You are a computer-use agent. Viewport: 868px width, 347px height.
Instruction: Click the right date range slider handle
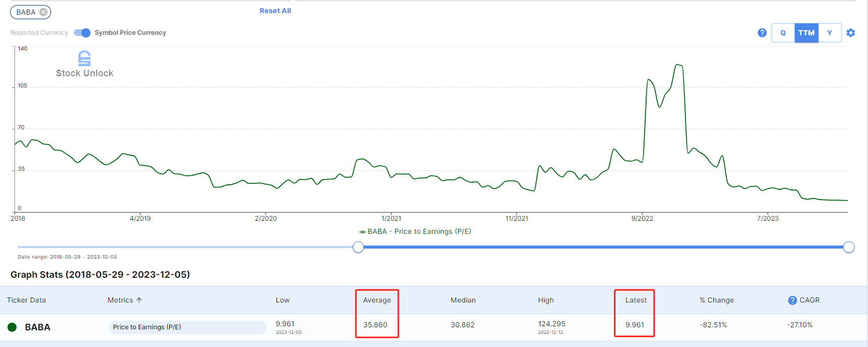pos(849,247)
